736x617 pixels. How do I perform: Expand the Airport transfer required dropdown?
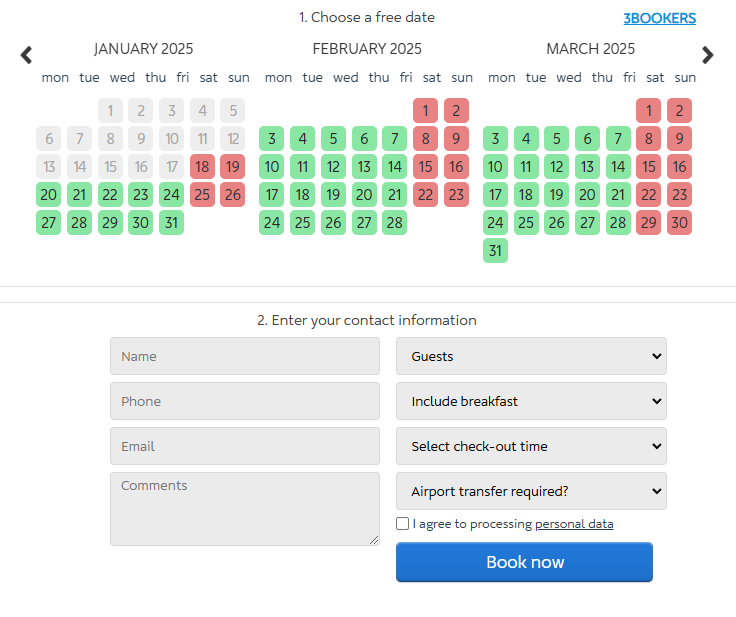[531, 491]
